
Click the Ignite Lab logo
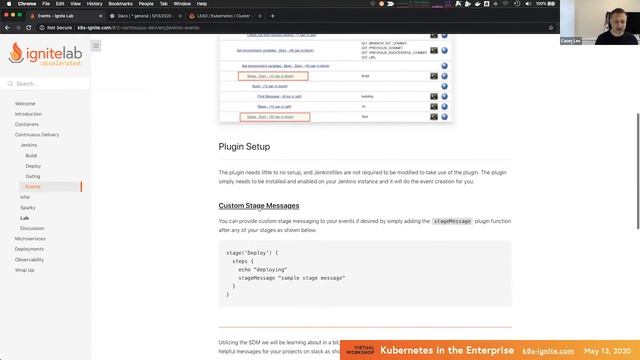click(x=45, y=53)
